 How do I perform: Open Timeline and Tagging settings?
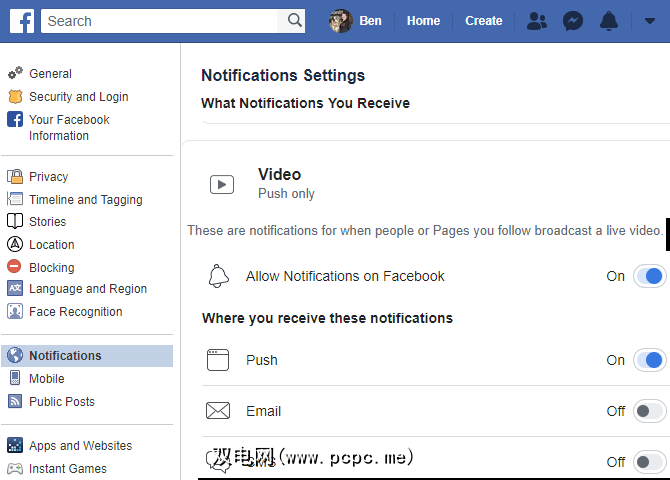pyautogui.click(x=85, y=200)
